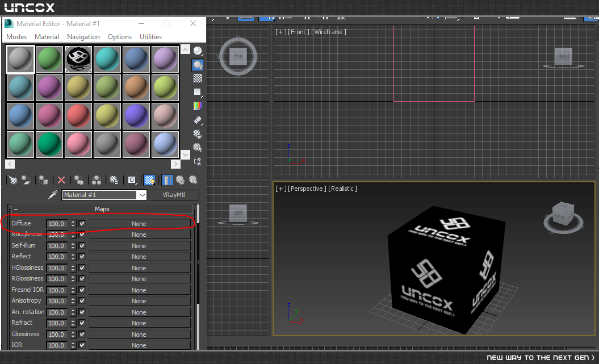This screenshot has width=599, height=364.
Task: Toggle Show Shaded Material in Viewport icon
Action: click(x=149, y=180)
